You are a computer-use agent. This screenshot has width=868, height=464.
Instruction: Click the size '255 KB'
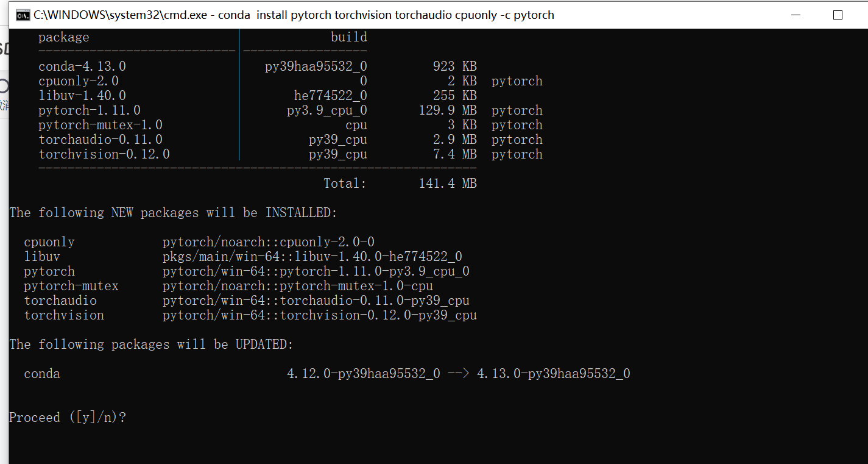455,96
